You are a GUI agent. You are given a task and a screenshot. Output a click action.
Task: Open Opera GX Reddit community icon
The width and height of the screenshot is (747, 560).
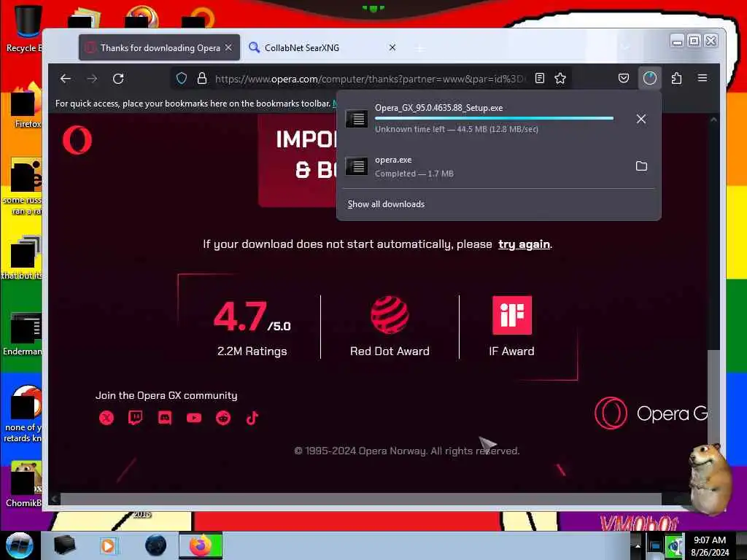[x=223, y=418]
